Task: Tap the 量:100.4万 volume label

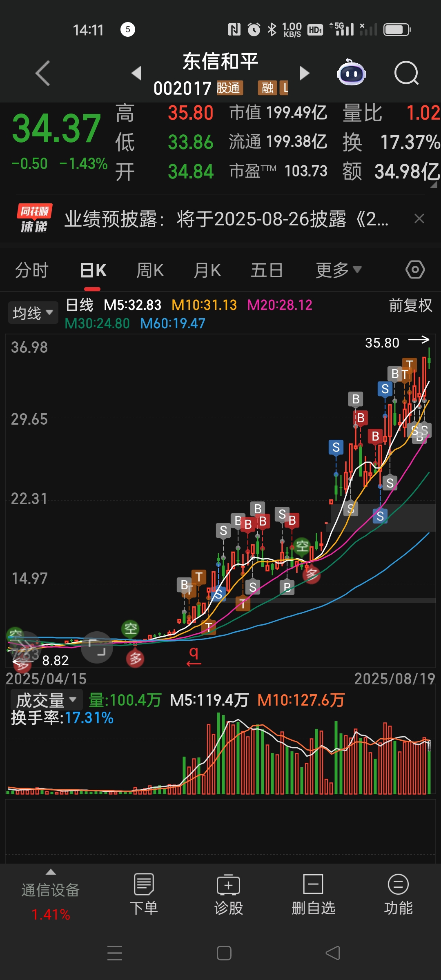Action: 125,700
